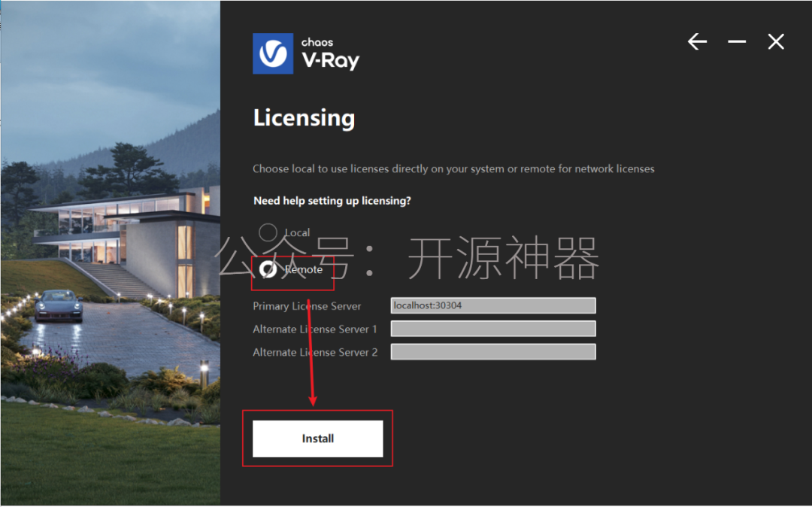Click the licensing description text

[453, 168]
